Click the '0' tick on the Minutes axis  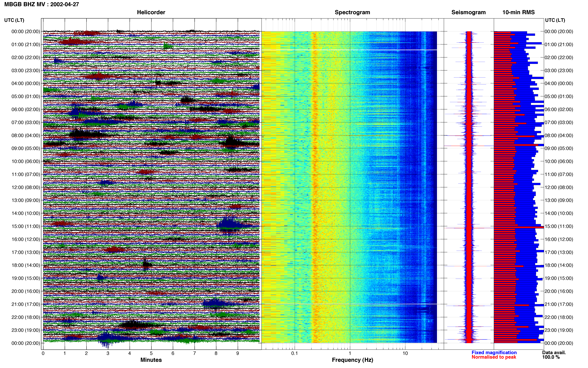43,353
